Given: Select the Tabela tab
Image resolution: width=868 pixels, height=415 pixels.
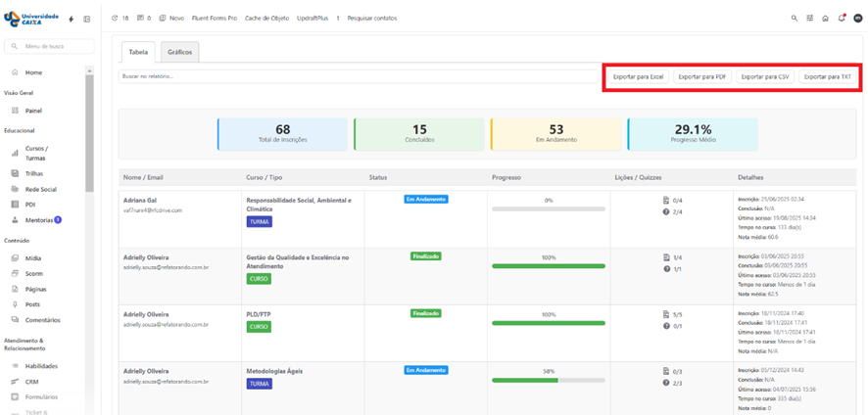Looking at the screenshot, I should tap(139, 52).
